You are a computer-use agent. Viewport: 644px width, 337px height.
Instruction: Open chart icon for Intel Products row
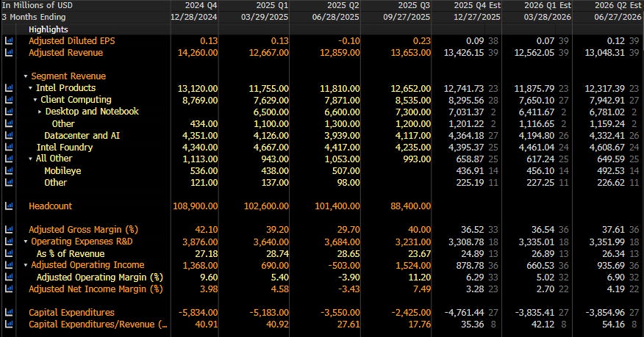(9, 88)
